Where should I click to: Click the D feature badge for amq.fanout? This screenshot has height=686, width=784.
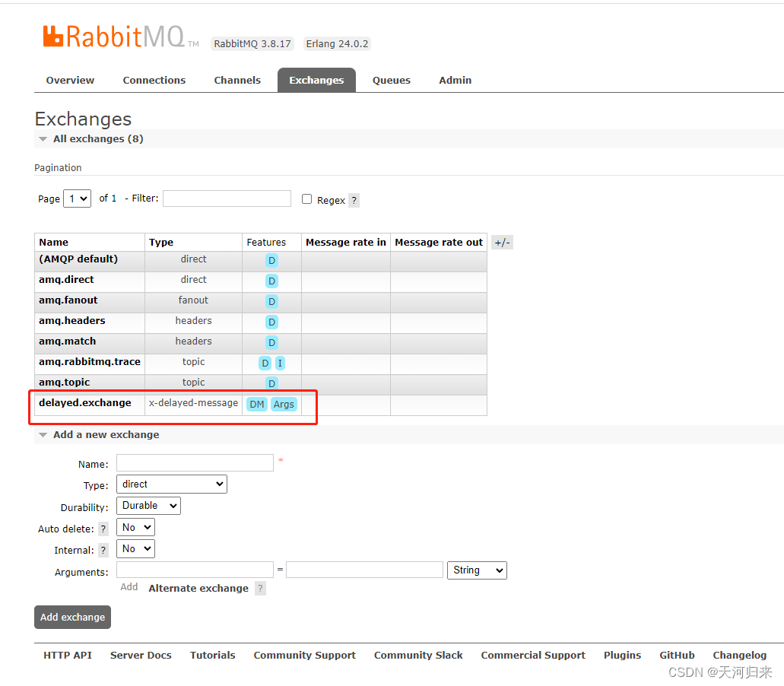[x=271, y=301]
